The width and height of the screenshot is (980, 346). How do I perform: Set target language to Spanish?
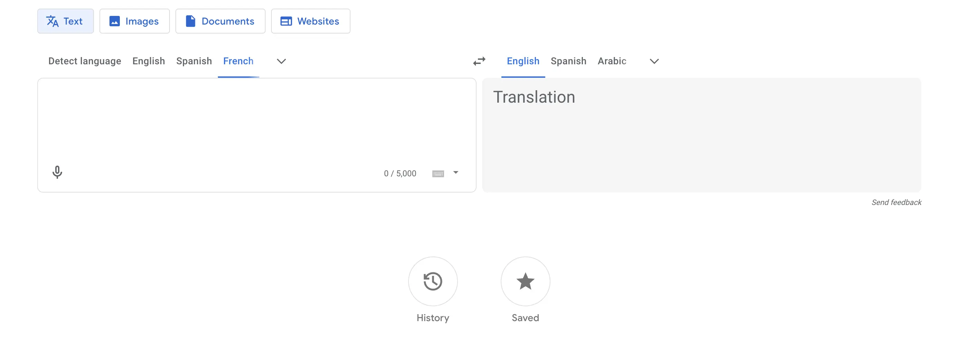click(568, 61)
